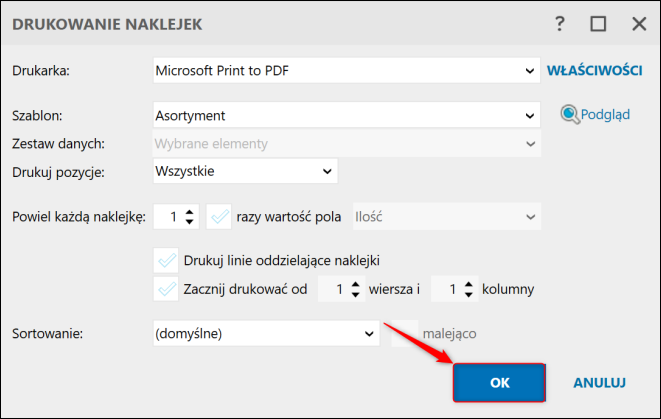Expand the Drukarka printer dropdown
This screenshot has width=661, height=419.
(x=347, y=70)
